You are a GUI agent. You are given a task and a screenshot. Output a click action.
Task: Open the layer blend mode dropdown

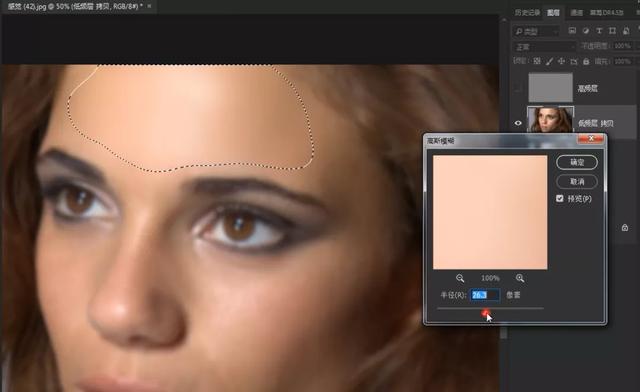coord(544,47)
